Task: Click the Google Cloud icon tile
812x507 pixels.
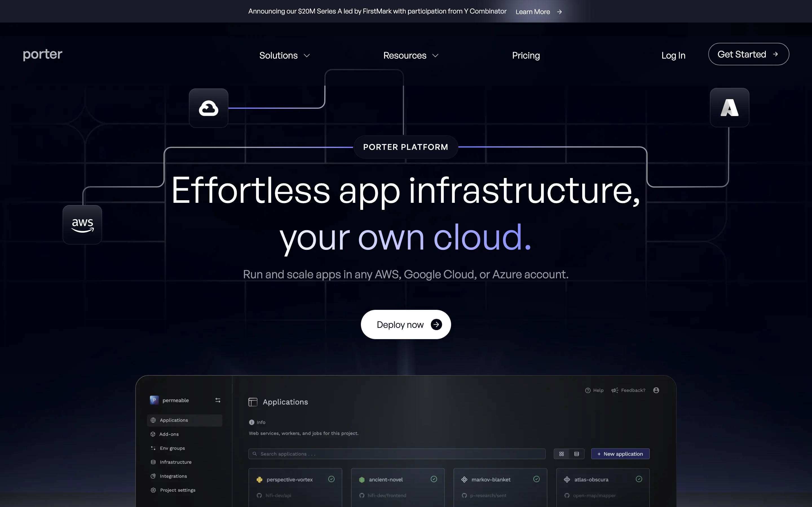Action: 208,108
